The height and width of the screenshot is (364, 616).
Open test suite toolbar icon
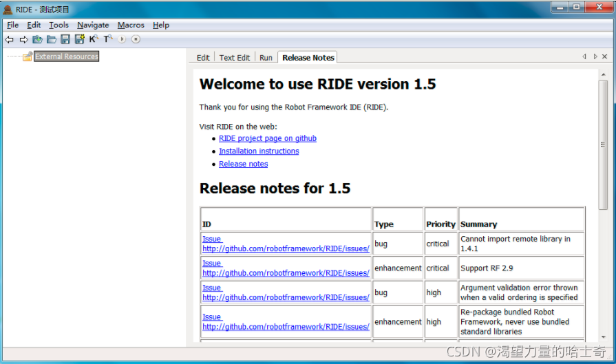click(37, 39)
